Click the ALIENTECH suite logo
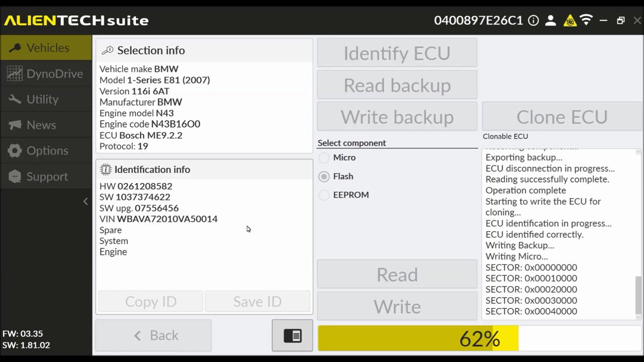 pos(76,21)
